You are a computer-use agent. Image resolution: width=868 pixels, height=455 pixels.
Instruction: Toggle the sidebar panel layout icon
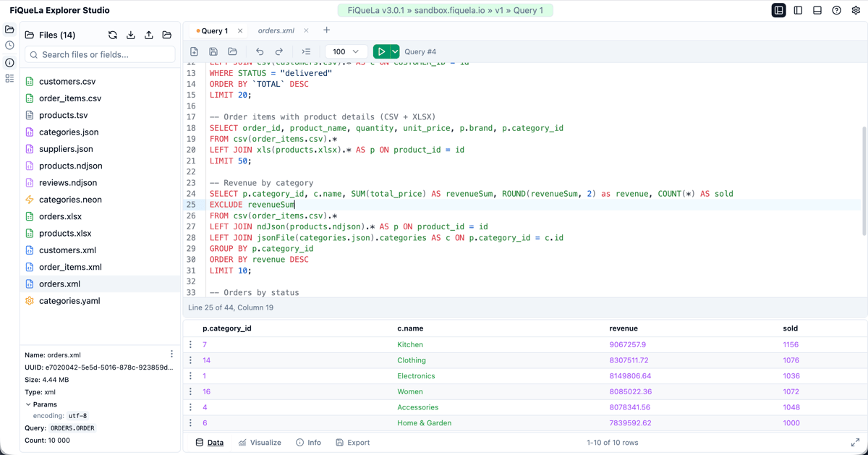(799, 10)
